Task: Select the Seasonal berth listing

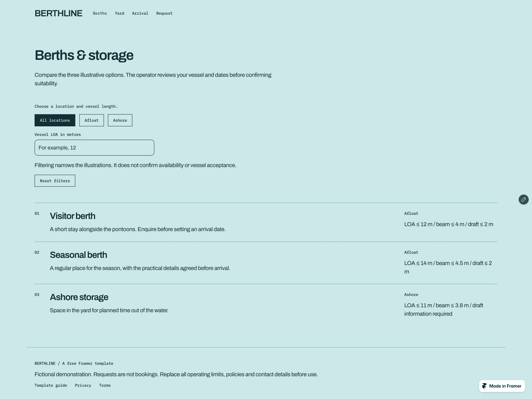Action: click(266, 263)
